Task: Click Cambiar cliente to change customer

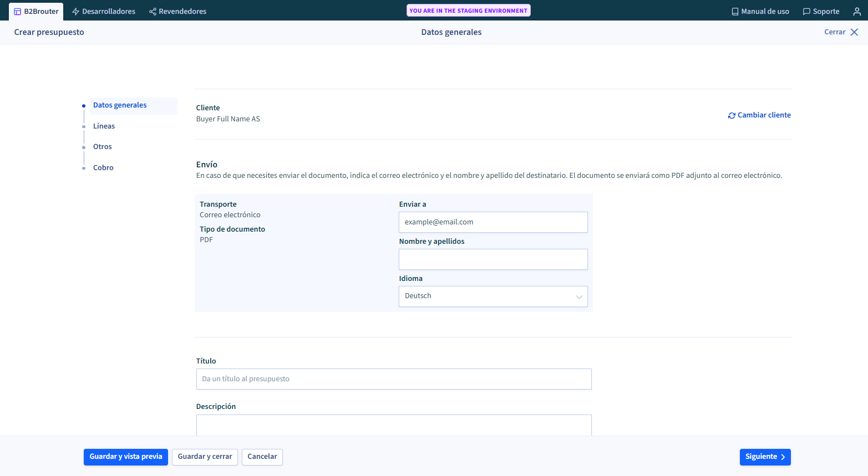Action: (x=764, y=115)
